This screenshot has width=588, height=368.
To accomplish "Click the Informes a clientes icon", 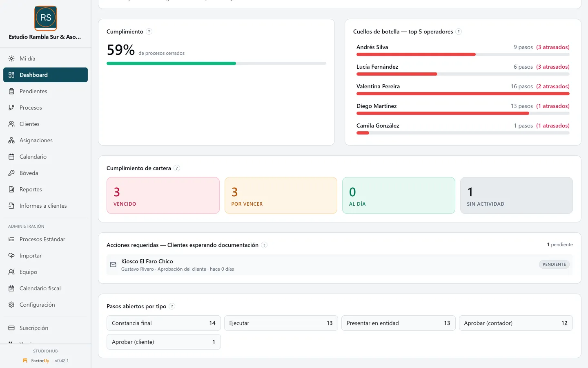I will tap(11, 206).
